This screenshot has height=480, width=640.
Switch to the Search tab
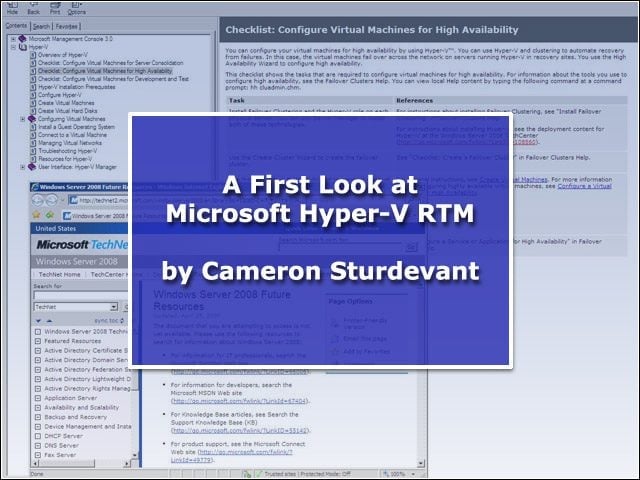[41, 27]
